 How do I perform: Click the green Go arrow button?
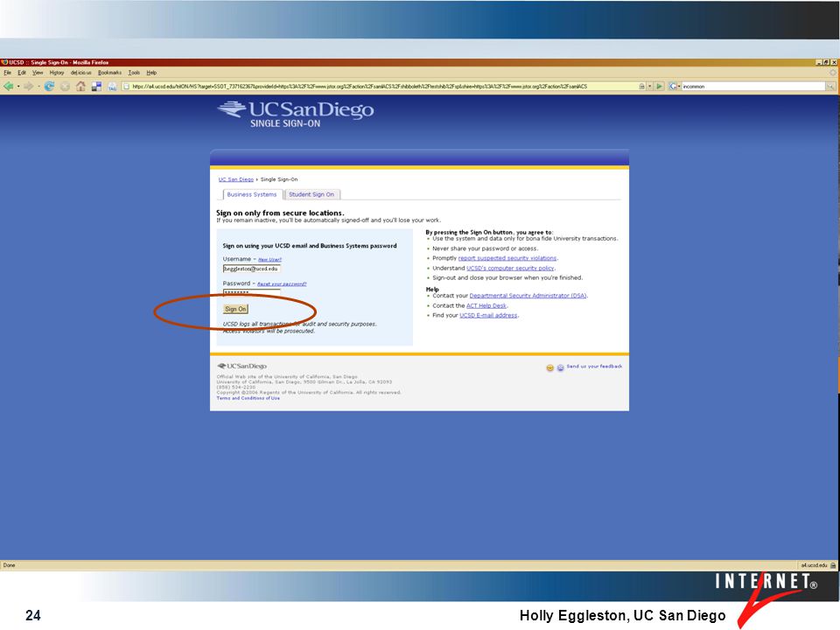tap(660, 87)
